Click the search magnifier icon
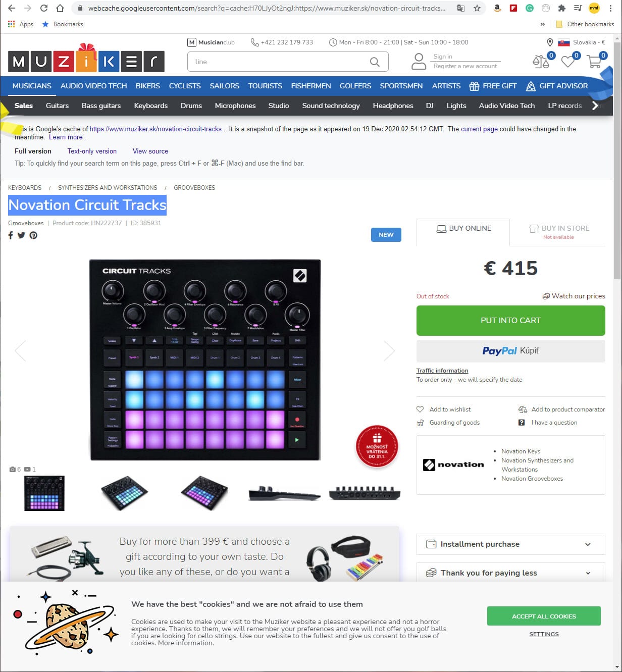Screen dimensions: 622x672 tap(375, 62)
